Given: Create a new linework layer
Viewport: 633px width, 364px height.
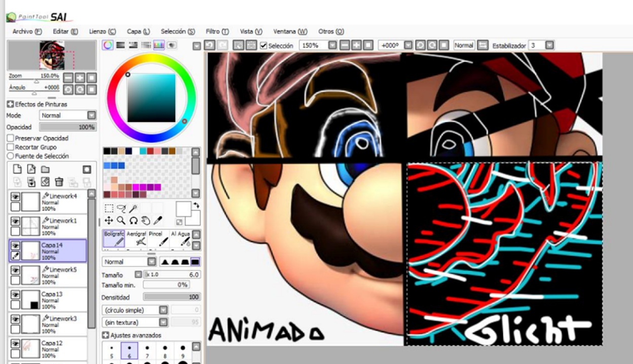Looking at the screenshot, I should [x=31, y=169].
